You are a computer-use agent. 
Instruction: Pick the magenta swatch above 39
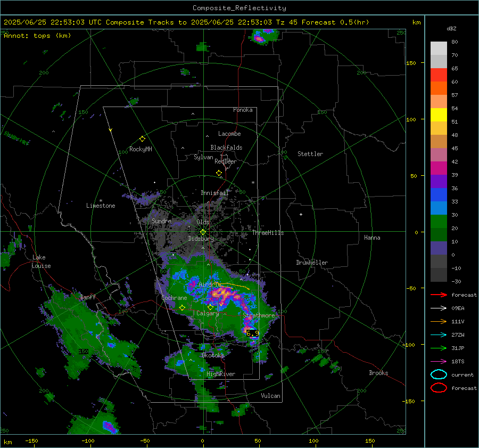pyautogui.click(x=439, y=168)
